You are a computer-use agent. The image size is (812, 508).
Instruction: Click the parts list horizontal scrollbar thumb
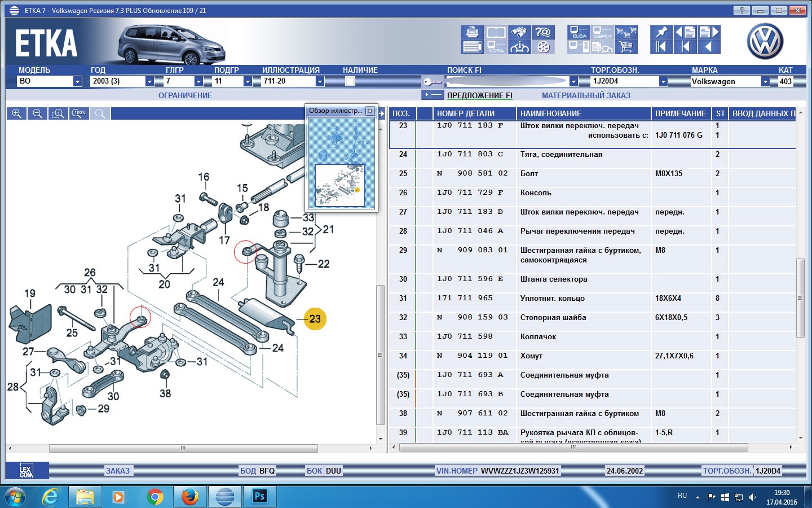click(x=573, y=447)
